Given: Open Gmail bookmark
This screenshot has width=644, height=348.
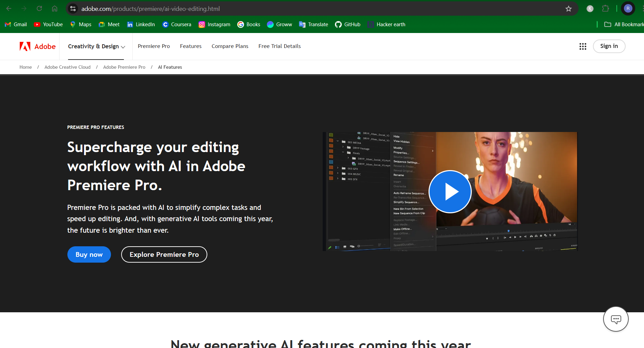Looking at the screenshot, I should coord(16,24).
